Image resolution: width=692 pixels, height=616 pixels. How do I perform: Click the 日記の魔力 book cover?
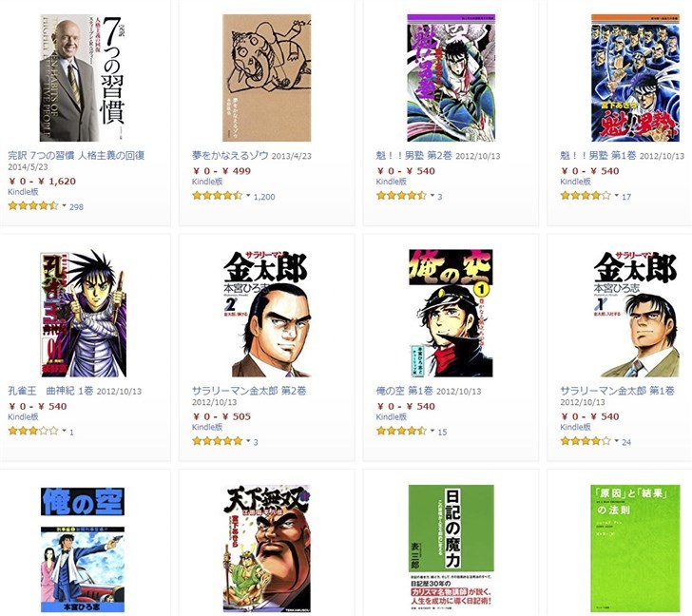451,549
